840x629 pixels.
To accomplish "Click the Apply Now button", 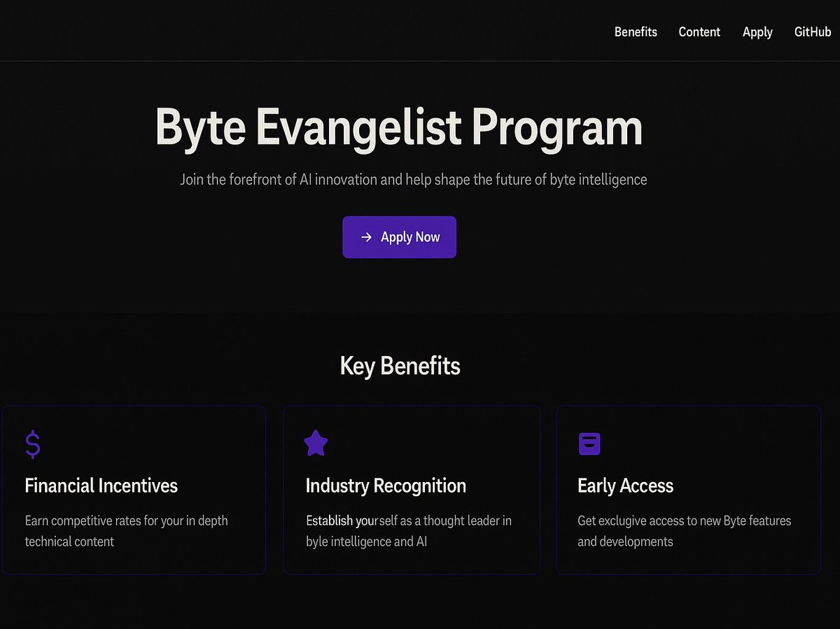I will pyautogui.click(x=399, y=236).
